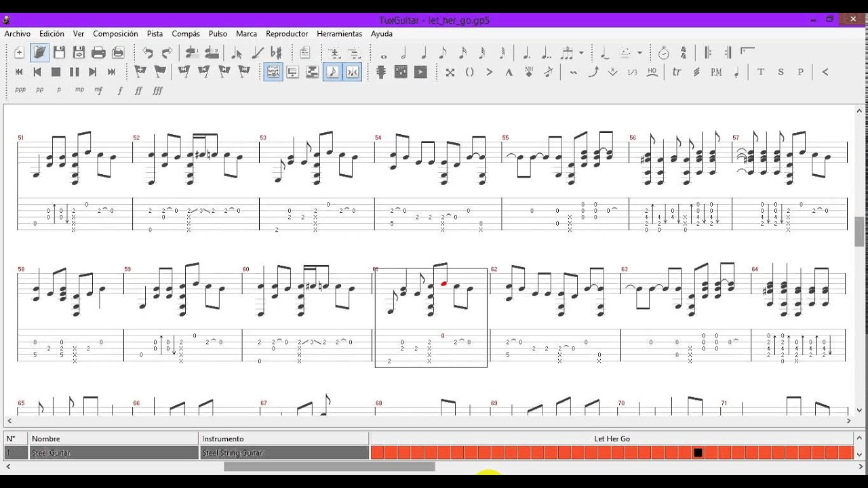The height and width of the screenshot is (488, 868).
Task: Create a new score file
Action: point(20,52)
